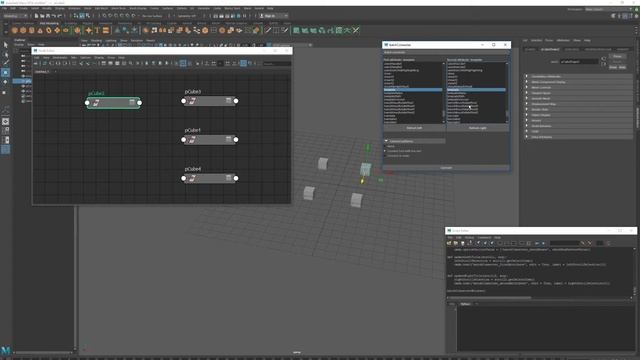Click the Focus button in Attribute Editor
This screenshot has width=640, height=360.
click(x=617, y=56)
